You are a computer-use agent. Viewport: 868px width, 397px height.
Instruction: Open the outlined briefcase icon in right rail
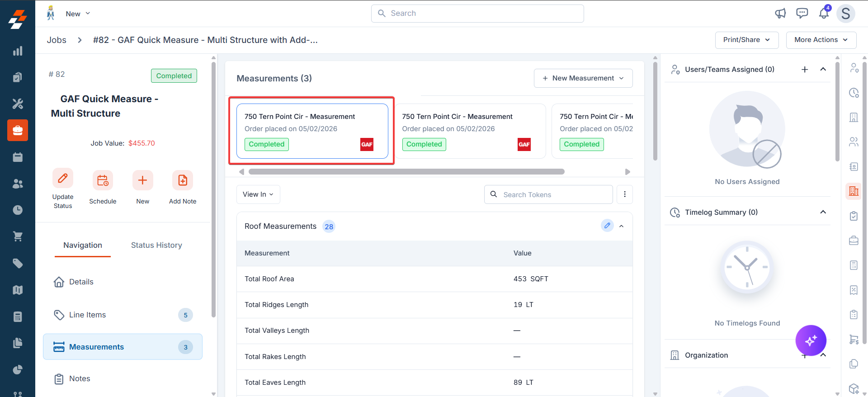(854, 241)
